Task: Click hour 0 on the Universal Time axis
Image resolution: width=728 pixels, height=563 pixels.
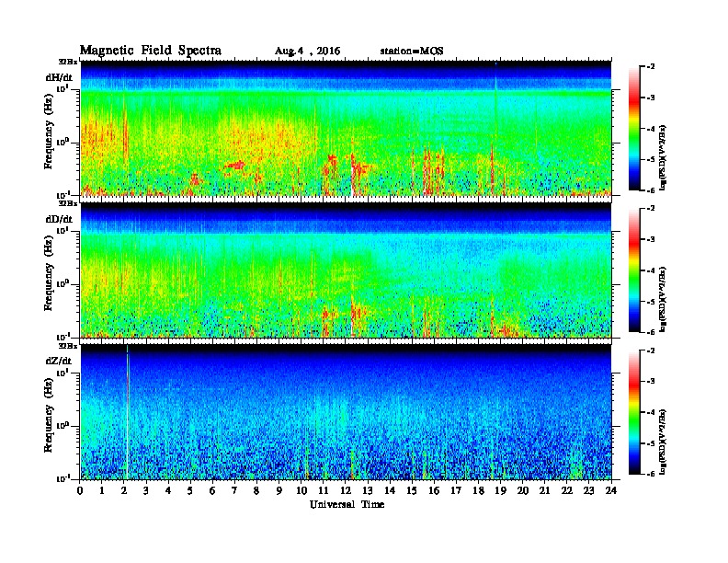Action: click(x=80, y=491)
